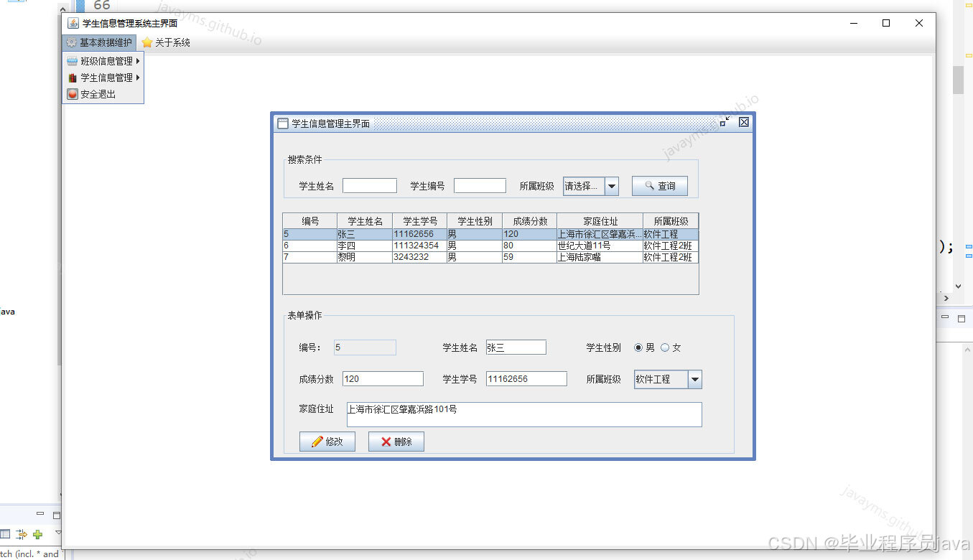Open the form 所属班级 软件工程 dropdown

pyautogui.click(x=668, y=379)
